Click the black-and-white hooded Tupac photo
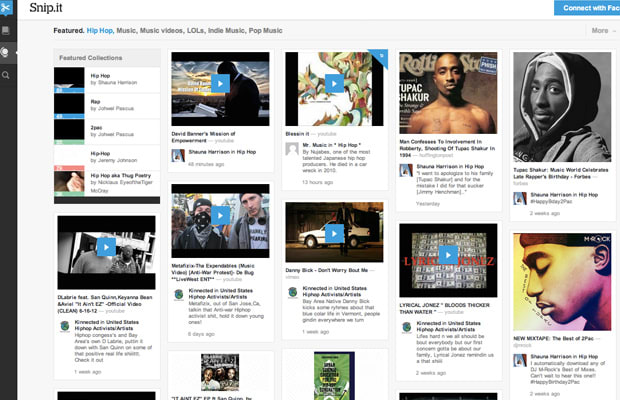The image size is (620, 400). (x=562, y=107)
